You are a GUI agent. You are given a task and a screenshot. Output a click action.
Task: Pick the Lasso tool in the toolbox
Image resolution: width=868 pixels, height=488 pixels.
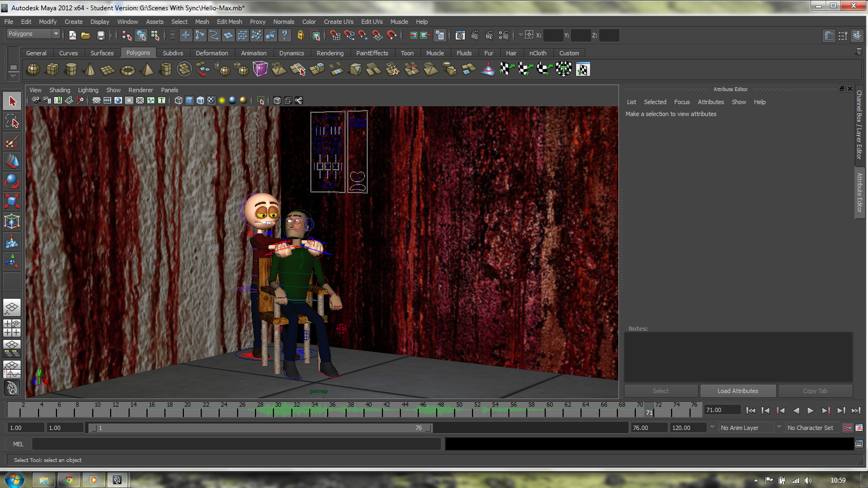pos(12,121)
